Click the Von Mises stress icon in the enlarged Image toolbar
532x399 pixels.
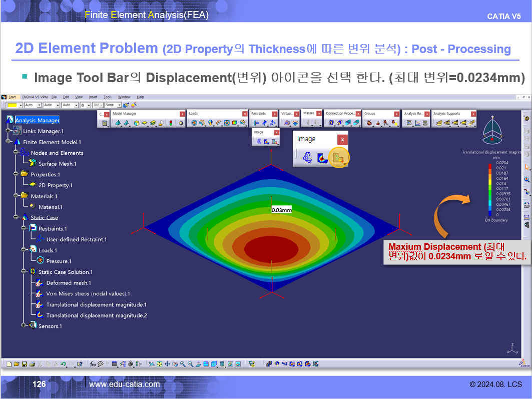[323, 158]
